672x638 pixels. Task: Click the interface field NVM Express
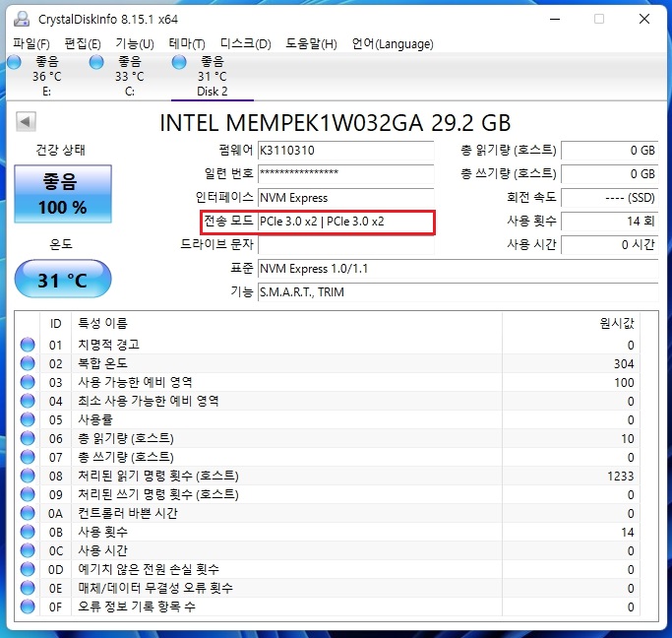point(346,198)
